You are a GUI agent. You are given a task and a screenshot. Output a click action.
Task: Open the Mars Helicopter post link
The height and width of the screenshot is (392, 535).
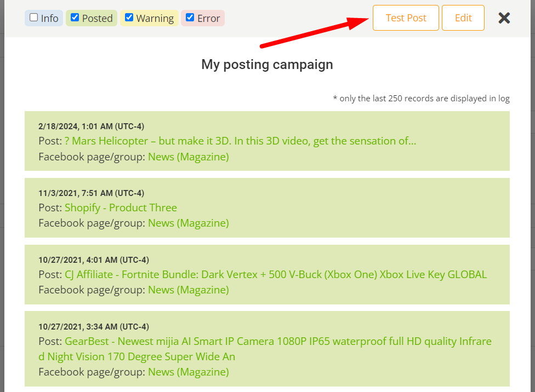pyautogui.click(x=240, y=141)
